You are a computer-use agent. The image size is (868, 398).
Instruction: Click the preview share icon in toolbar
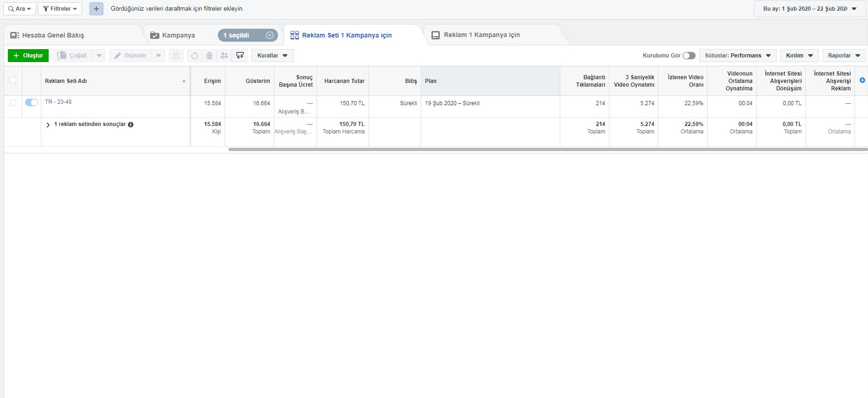tap(240, 56)
